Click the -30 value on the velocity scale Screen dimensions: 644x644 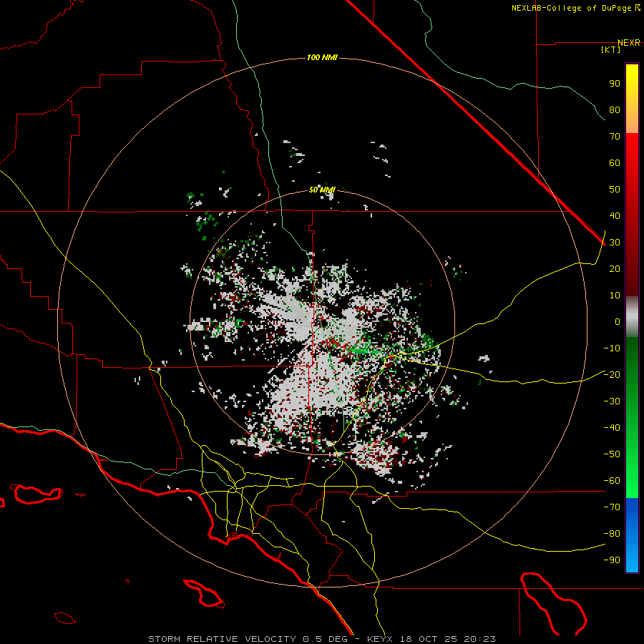[612, 401]
